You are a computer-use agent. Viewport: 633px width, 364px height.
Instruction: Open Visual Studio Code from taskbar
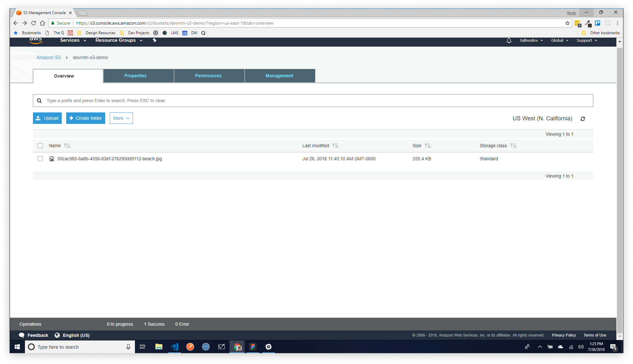[175, 347]
